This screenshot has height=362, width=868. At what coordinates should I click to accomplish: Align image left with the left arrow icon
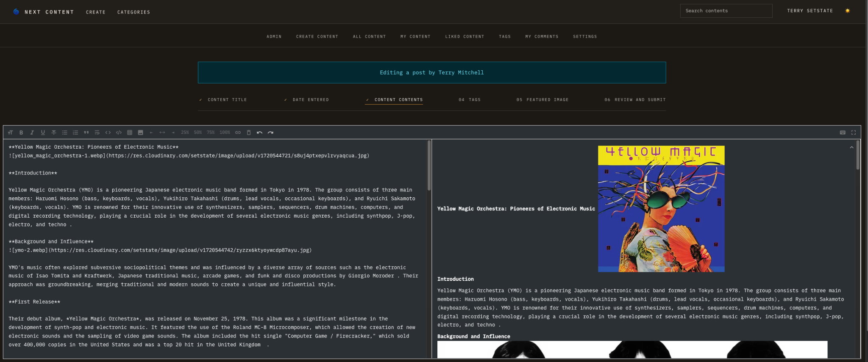point(151,133)
